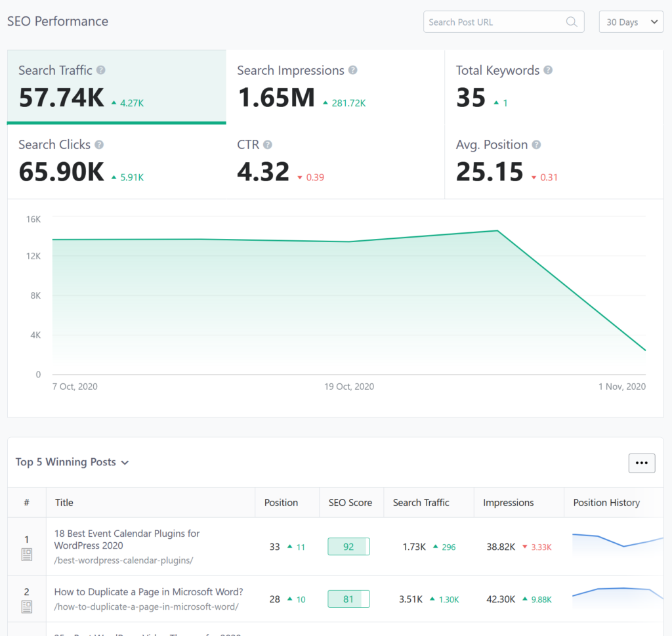The height and width of the screenshot is (636, 672).
Task: Select the Search Traffic metric tab
Action: (117, 87)
